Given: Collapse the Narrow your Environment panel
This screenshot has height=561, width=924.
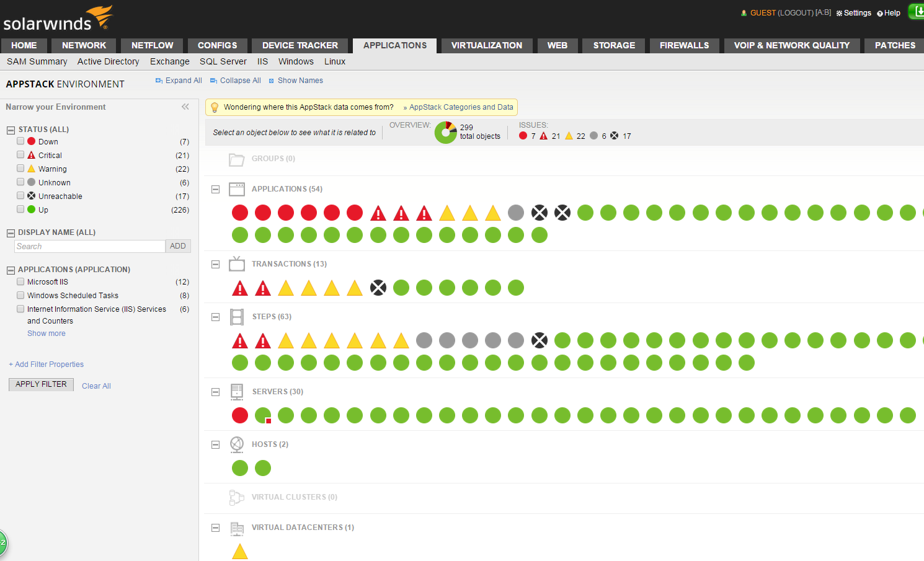Looking at the screenshot, I should tap(185, 107).
